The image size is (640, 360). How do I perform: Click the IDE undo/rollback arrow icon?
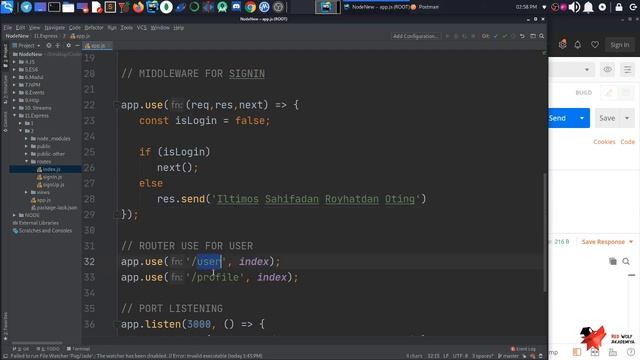(x=522, y=36)
